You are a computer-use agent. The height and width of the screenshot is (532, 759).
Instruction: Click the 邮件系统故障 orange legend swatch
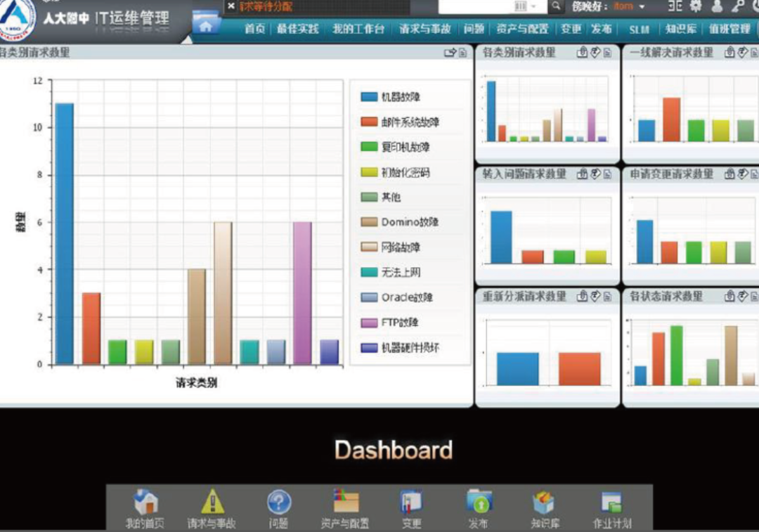coord(370,122)
